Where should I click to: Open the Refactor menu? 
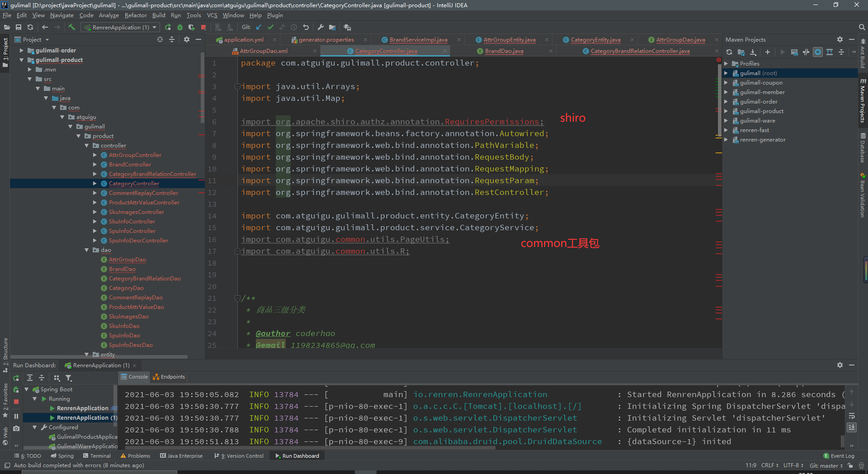136,15
